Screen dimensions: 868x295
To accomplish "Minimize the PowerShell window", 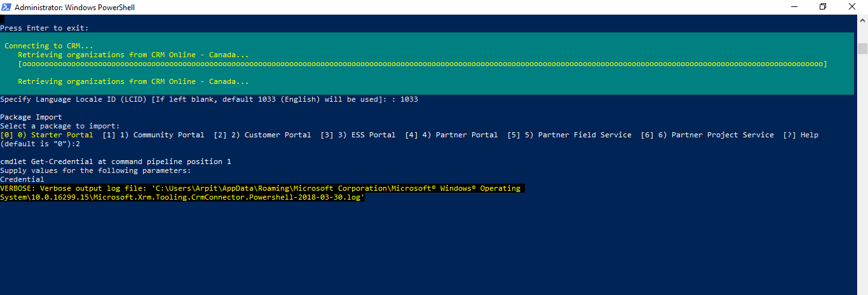I will pos(794,7).
